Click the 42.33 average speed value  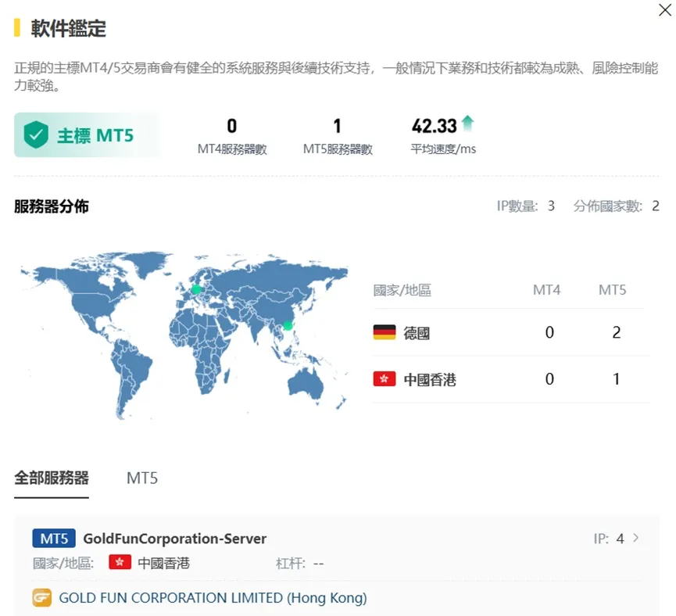435,126
